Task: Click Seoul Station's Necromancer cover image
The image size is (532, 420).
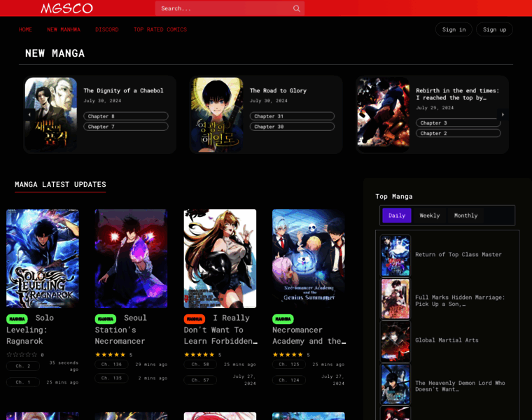Action: pyautogui.click(x=132, y=258)
